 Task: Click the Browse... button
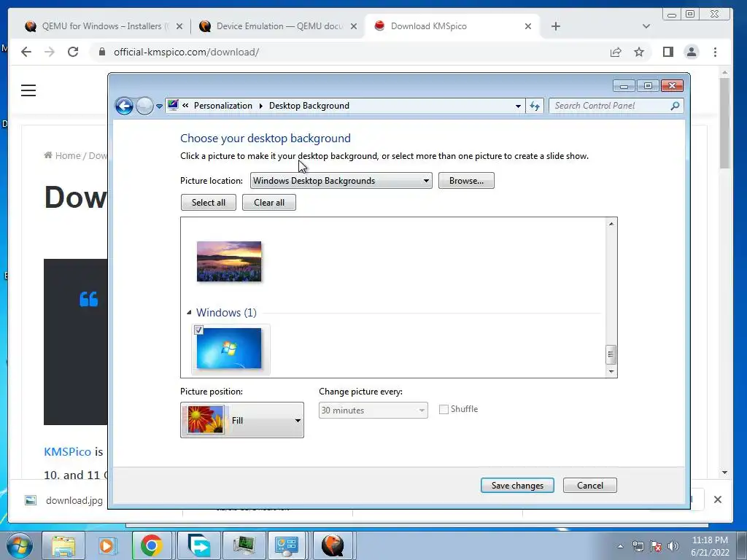pos(466,181)
